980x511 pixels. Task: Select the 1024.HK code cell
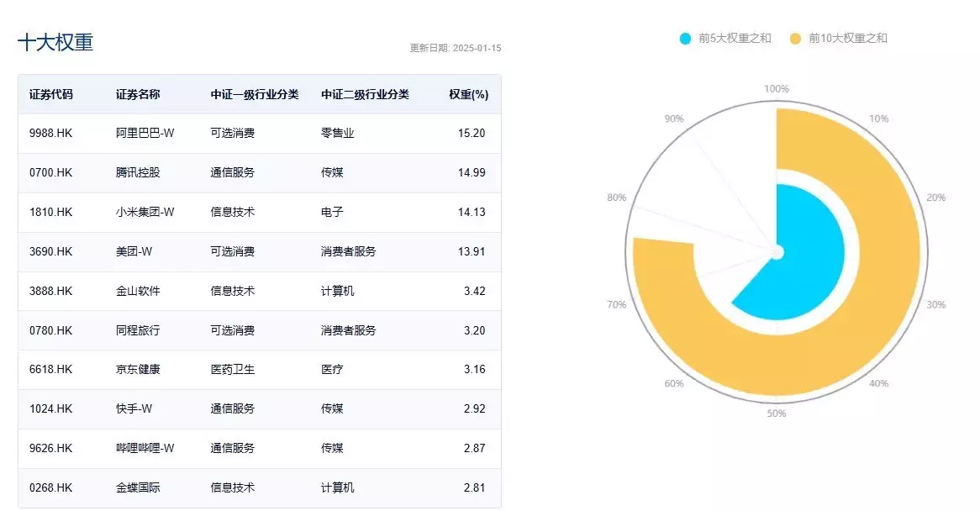coord(50,408)
